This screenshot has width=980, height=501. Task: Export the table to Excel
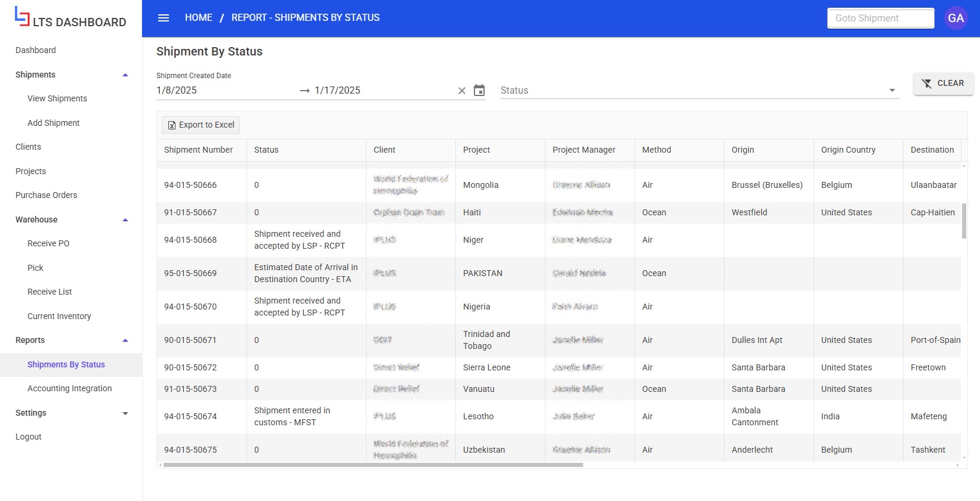coord(201,125)
